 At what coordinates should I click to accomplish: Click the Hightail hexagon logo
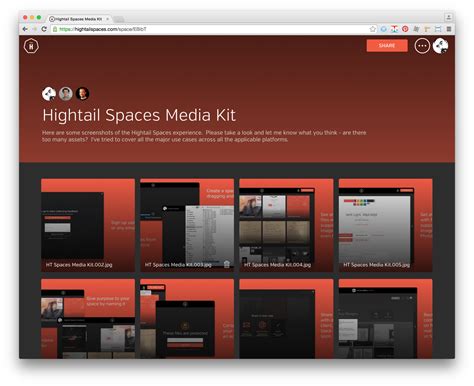31,46
